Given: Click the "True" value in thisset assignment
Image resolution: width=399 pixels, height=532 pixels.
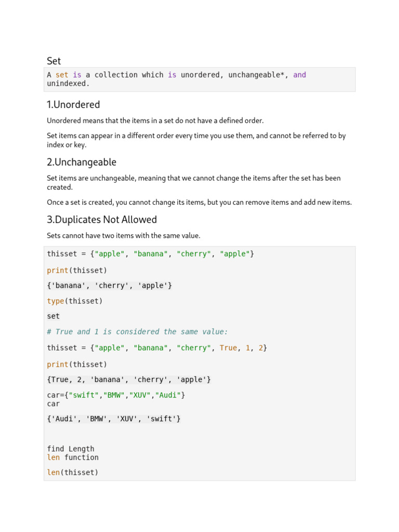Looking at the screenshot, I should pos(228,348).
